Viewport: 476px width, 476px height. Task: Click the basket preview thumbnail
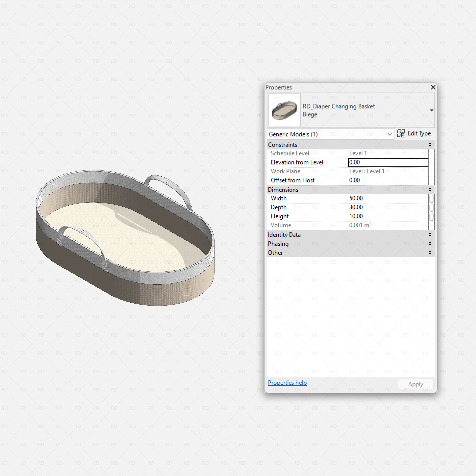point(284,110)
